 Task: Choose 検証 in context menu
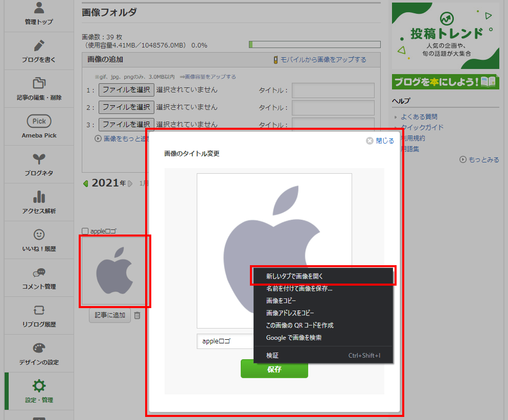[322, 356]
